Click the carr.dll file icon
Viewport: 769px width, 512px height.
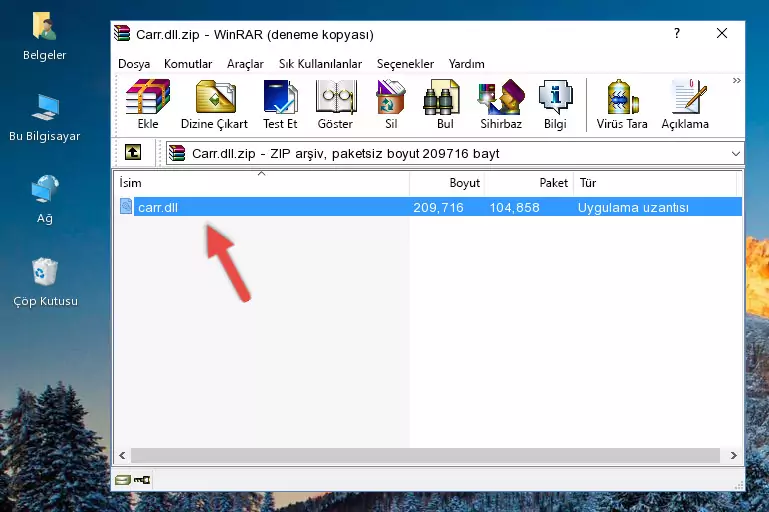(x=126, y=206)
